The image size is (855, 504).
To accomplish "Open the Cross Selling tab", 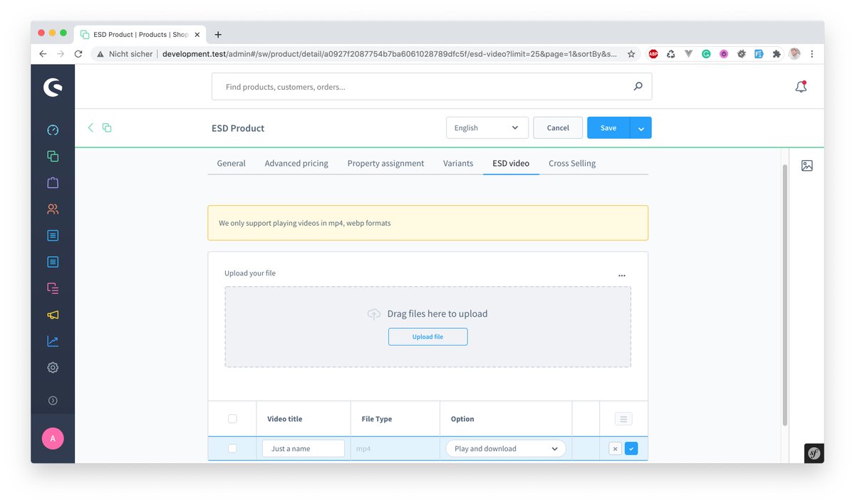I will [x=571, y=163].
